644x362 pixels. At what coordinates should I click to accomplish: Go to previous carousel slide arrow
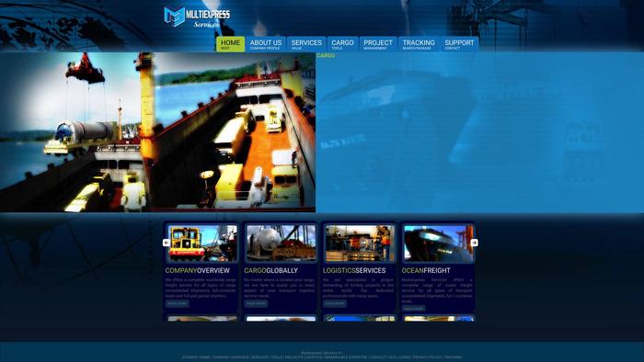tap(167, 243)
